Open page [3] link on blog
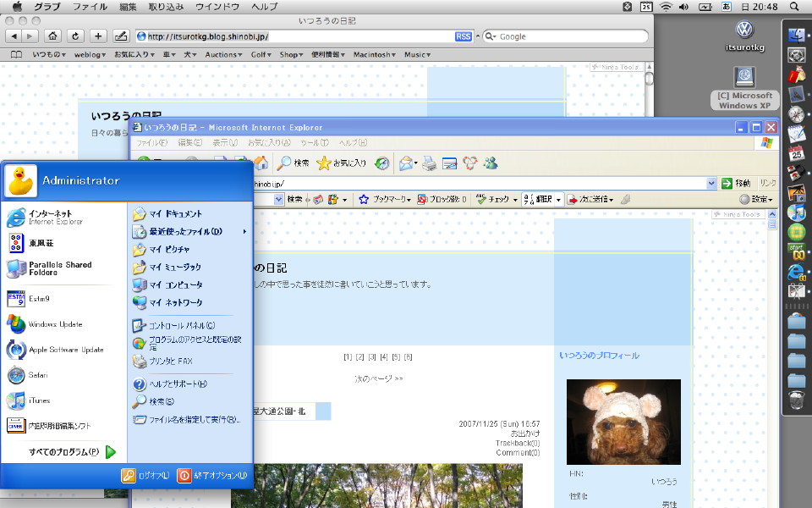812x508 pixels. click(x=372, y=357)
